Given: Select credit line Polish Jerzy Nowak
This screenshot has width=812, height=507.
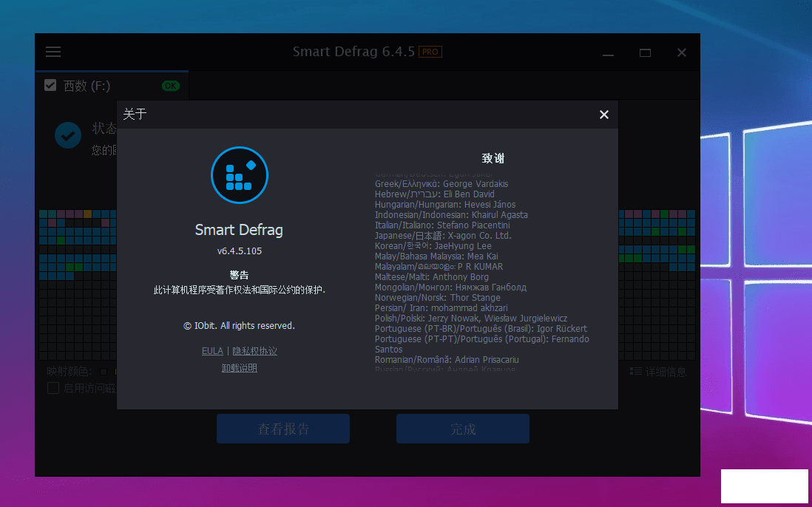Looking at the screenshot, I should [471, 318].
